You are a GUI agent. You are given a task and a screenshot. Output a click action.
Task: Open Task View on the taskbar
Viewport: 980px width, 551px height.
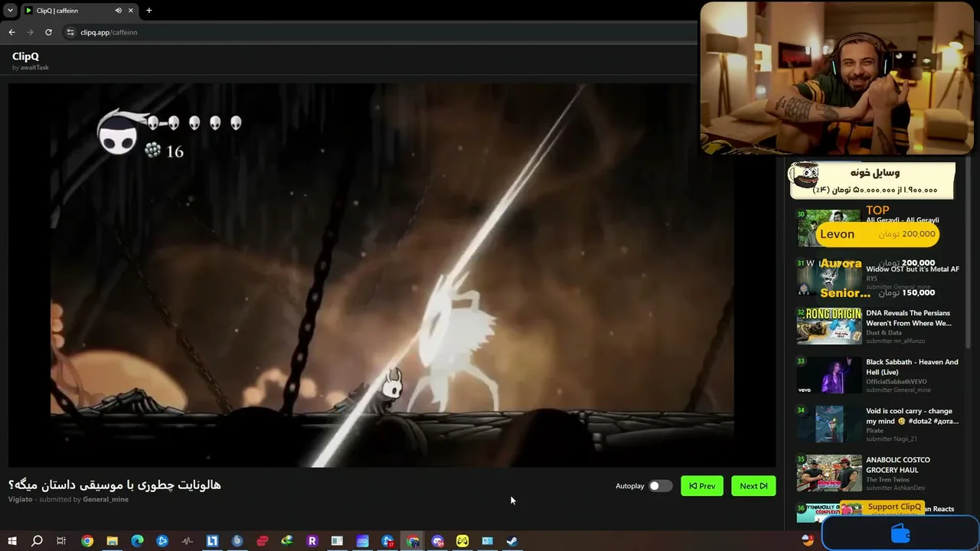coord(61,541)
